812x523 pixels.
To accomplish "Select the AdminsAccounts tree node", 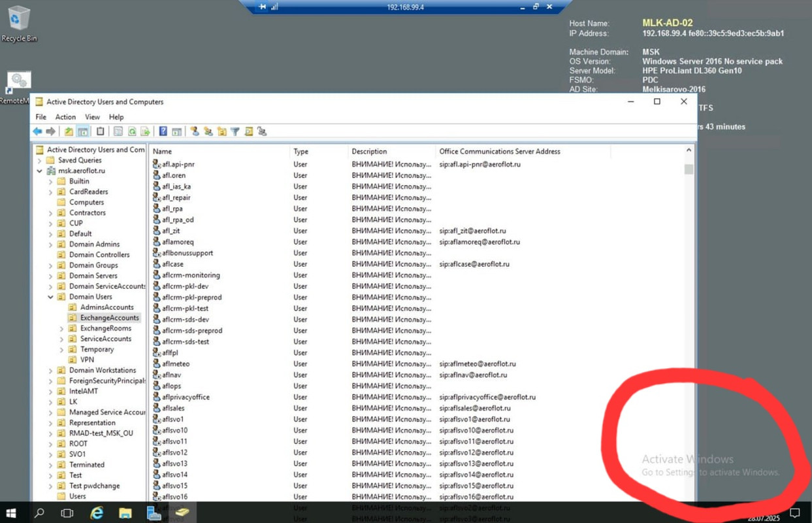I will pos(106,307).
